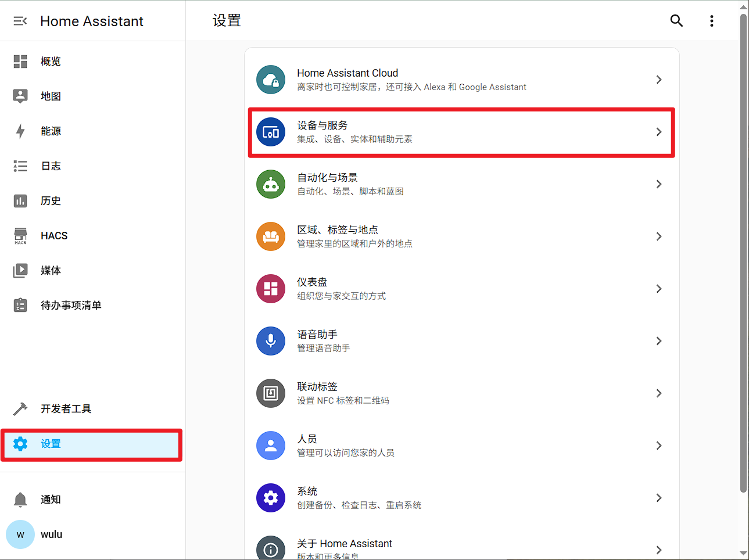Open the search icon in header

click(676, 21)
